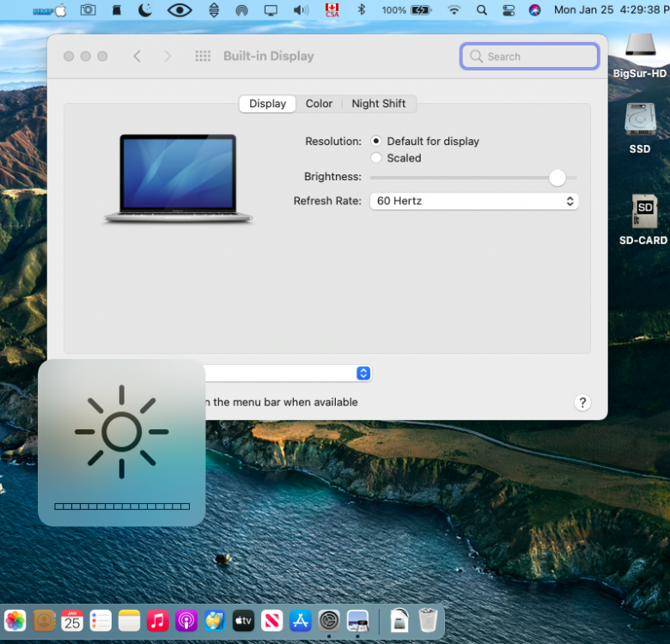This screenshot has width=670, height=644.
Task: Click the MacBook display thumbnail image
Action: (x=178, y=179)
